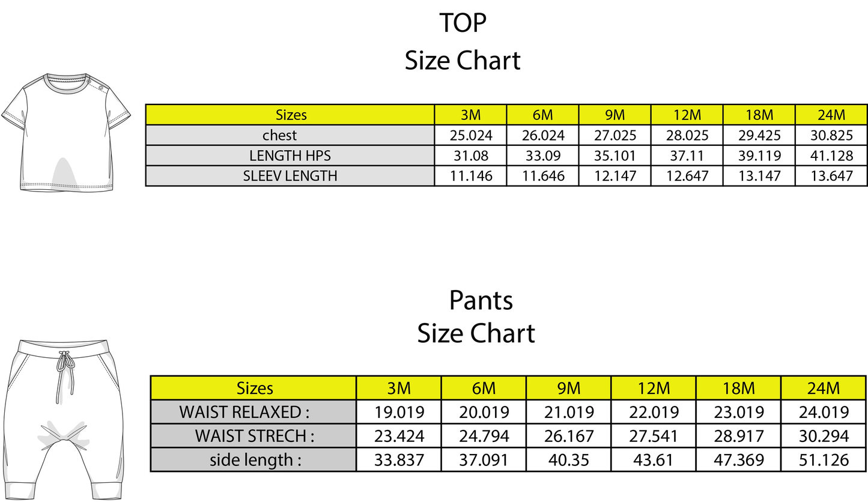868x502 pixels.
Task: Select the chest row label
Action: pos(279,135)
